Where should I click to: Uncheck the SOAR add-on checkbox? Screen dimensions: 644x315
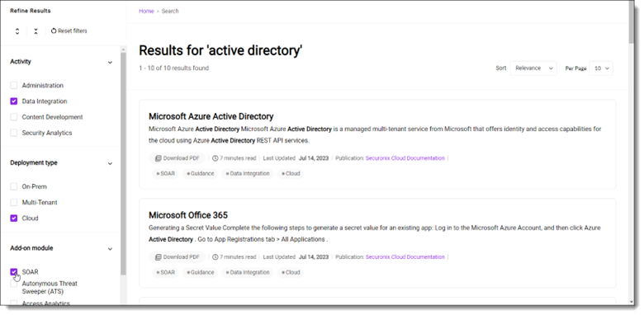click(x=14, y=272)
